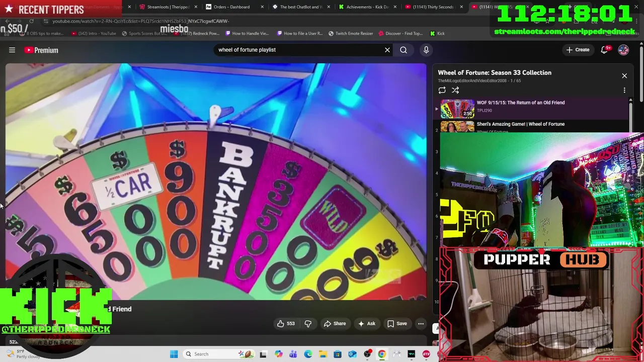The image size is (644, 362).
Task: Open the red GT3 app on the taskbar
Action: [426, 354]
